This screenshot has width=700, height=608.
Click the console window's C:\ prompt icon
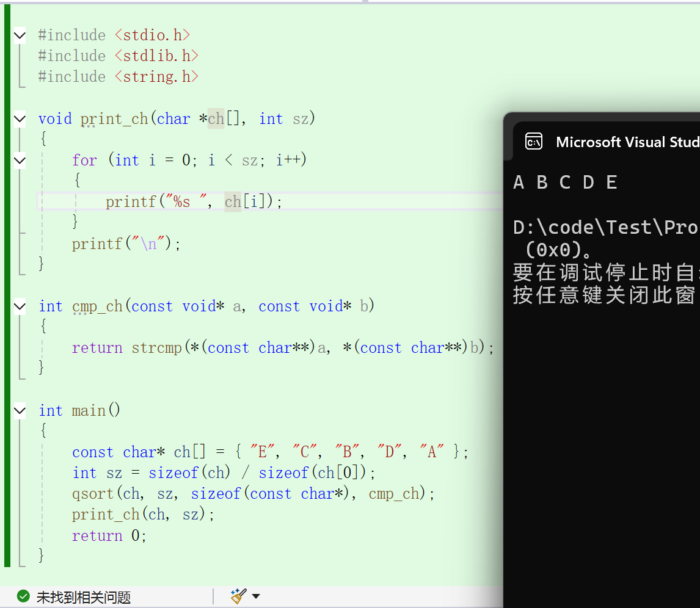click(533, 141)
